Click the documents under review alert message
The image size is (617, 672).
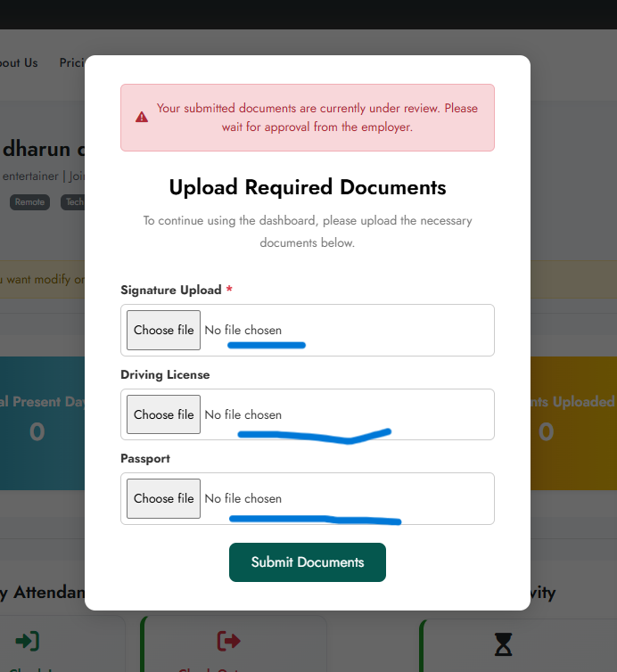pyautogui.click(x=317, y=118)
